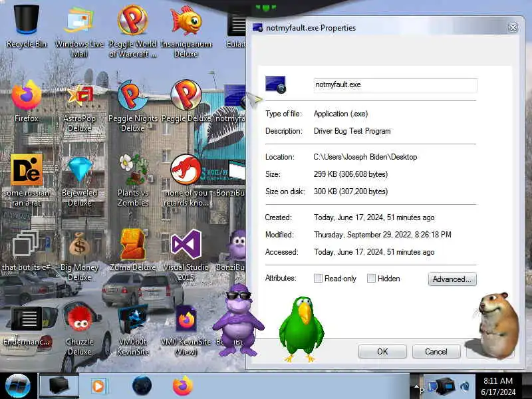This screenshot has height=399, width=532.
Task: Click Cancel in the Properties dialog
Action: [x=436, y=352]
